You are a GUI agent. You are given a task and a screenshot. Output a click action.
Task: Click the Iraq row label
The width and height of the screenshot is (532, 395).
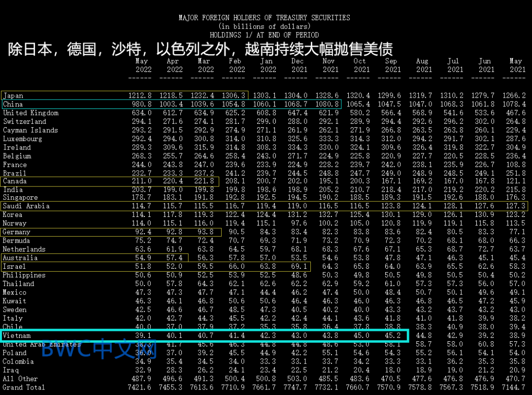point(11,370)
